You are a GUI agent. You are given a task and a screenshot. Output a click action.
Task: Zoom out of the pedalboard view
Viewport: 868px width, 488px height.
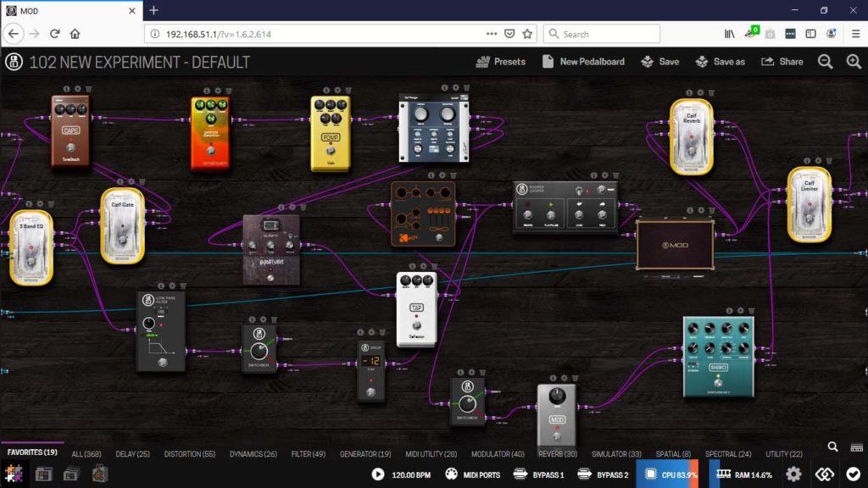[825, 62]
